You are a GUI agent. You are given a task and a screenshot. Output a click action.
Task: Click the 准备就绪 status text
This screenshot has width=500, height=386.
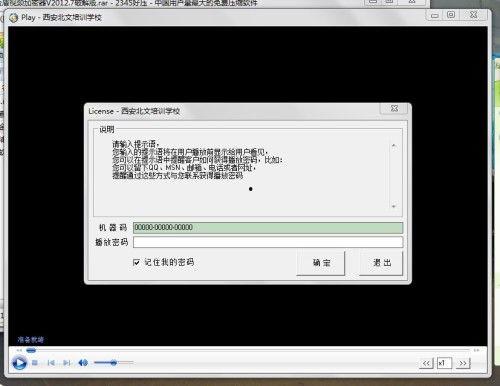(31, 340)
